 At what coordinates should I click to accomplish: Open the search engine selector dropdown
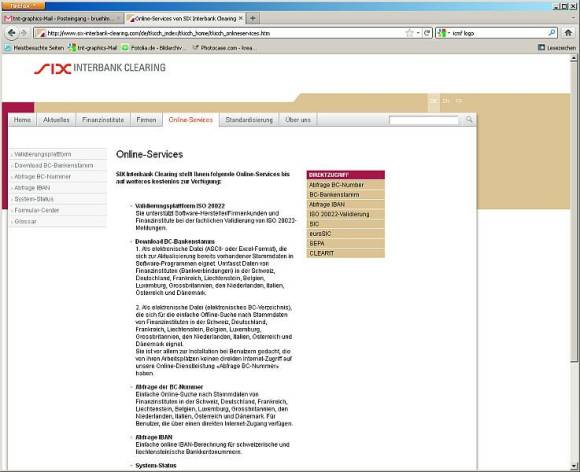(x=444, y=33)
